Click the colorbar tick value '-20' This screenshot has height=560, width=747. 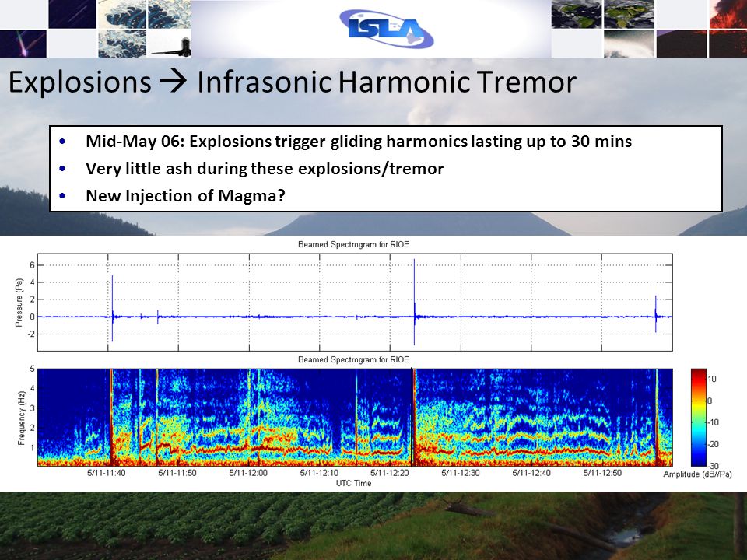pyautogui.click(x=714, y=444)
